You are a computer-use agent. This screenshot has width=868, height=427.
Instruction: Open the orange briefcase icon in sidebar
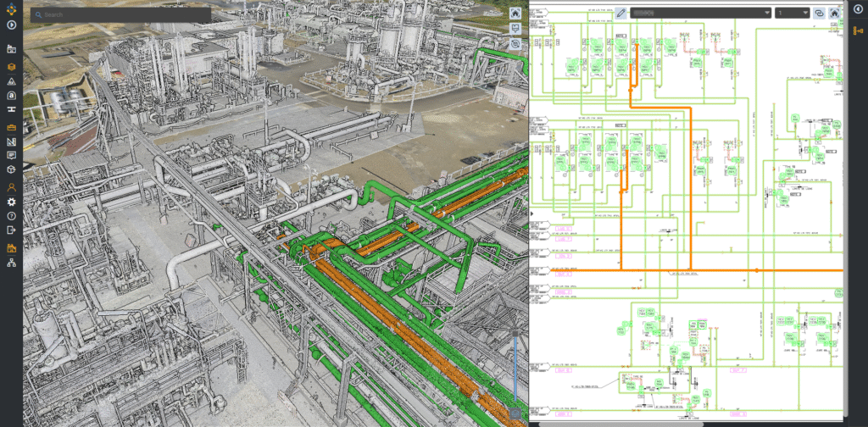point(12,127)
